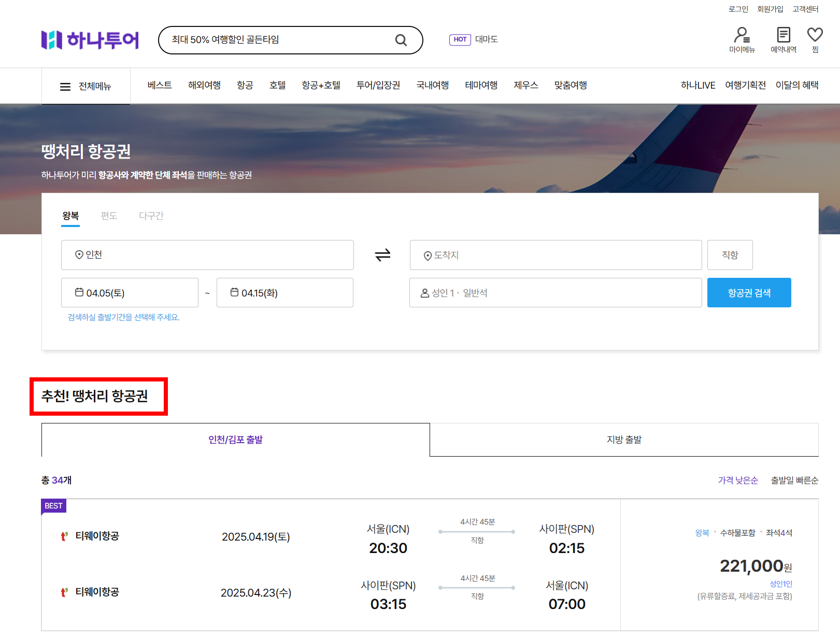Open 테마여행 menu
The width and height of the screenshot is (840, 637).
(x=481, y=85)
